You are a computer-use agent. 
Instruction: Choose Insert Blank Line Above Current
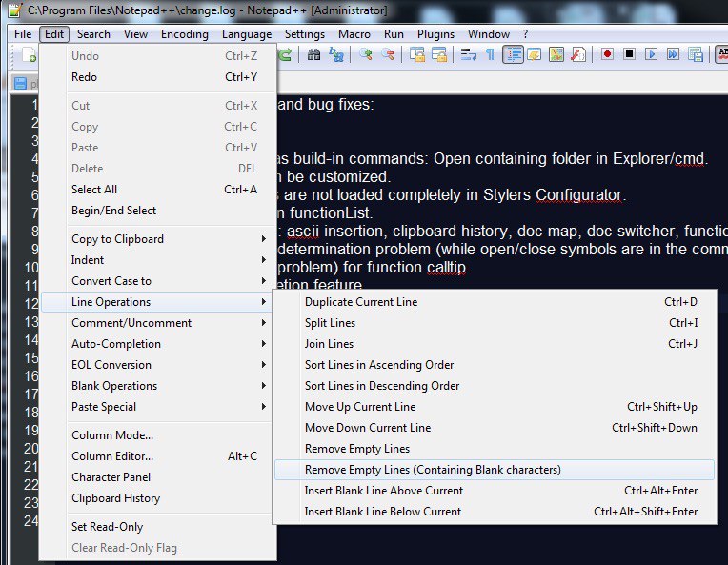click(x=495, y=491)
